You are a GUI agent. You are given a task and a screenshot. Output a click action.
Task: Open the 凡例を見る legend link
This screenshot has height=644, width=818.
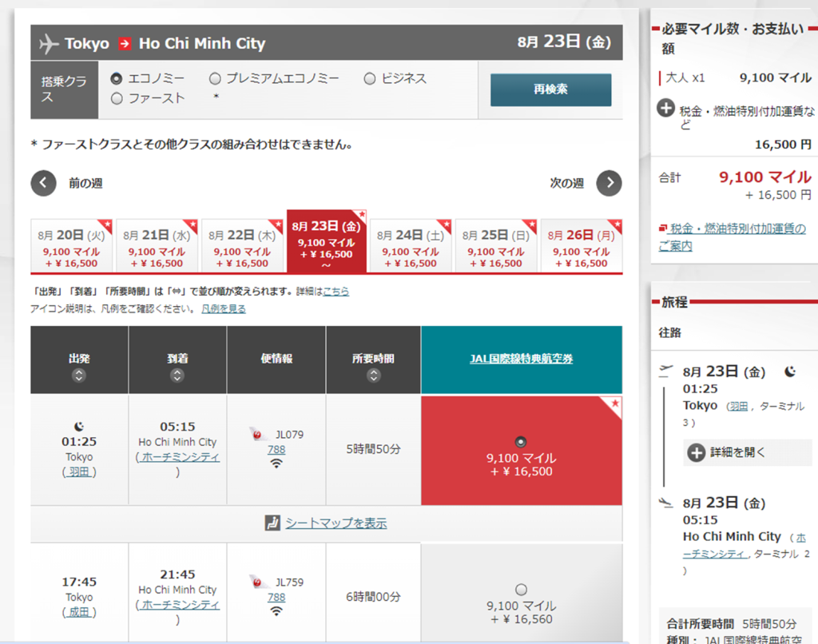(224, 308)
